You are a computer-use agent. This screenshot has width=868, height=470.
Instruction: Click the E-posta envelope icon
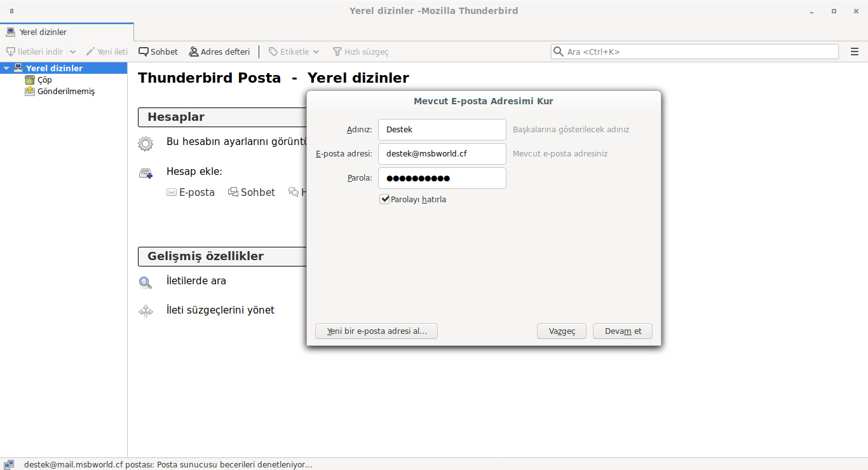click(172, 192)
